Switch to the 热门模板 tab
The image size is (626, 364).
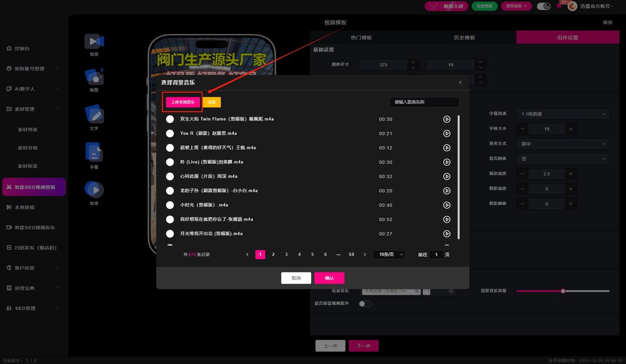pyautogui.click(x=361, y=38)
